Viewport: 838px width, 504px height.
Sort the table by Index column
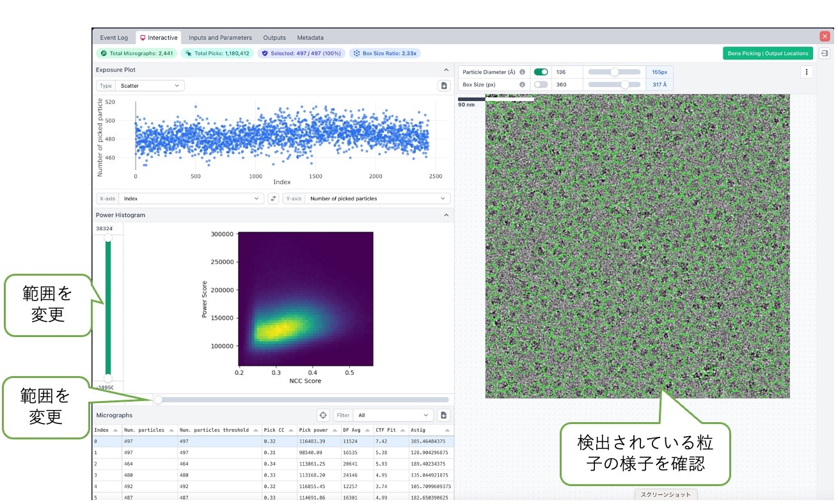click(107, 430)
